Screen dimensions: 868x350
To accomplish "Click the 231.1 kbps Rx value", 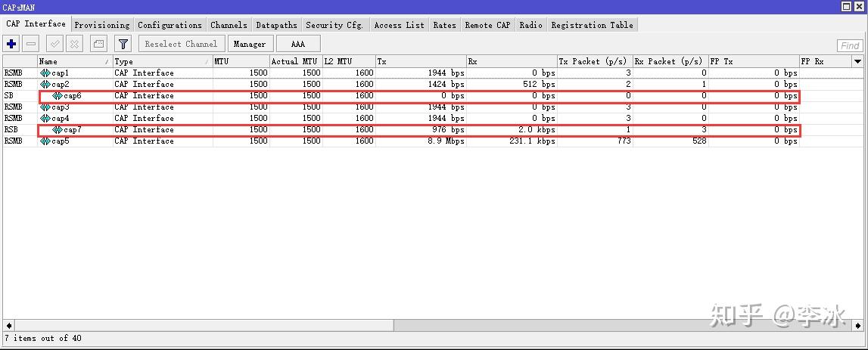I will pos(533,141).
